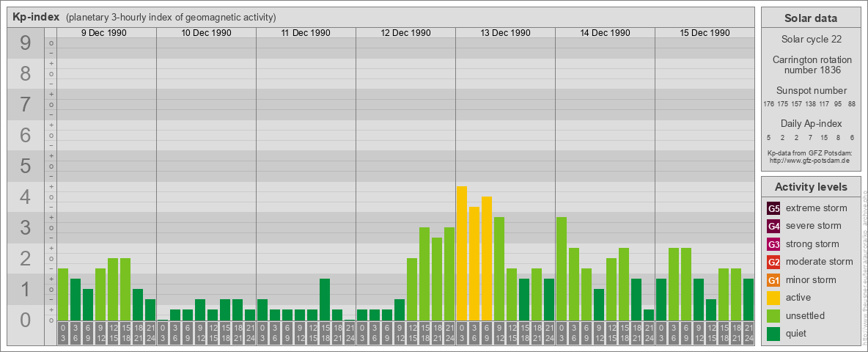The height and width of the screenshot is (352, 868).
Task: Click the 'Sunspot number' label
Action: [812, 90]
